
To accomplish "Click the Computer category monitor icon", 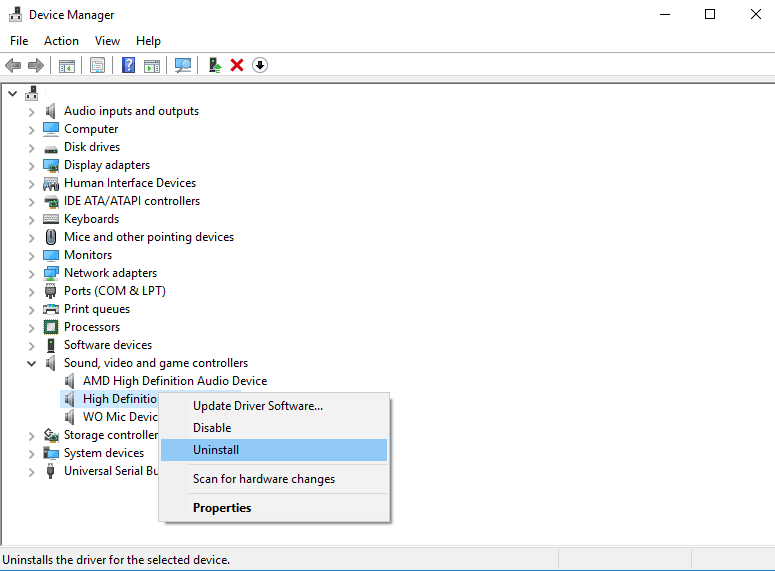I will point(50,129).
